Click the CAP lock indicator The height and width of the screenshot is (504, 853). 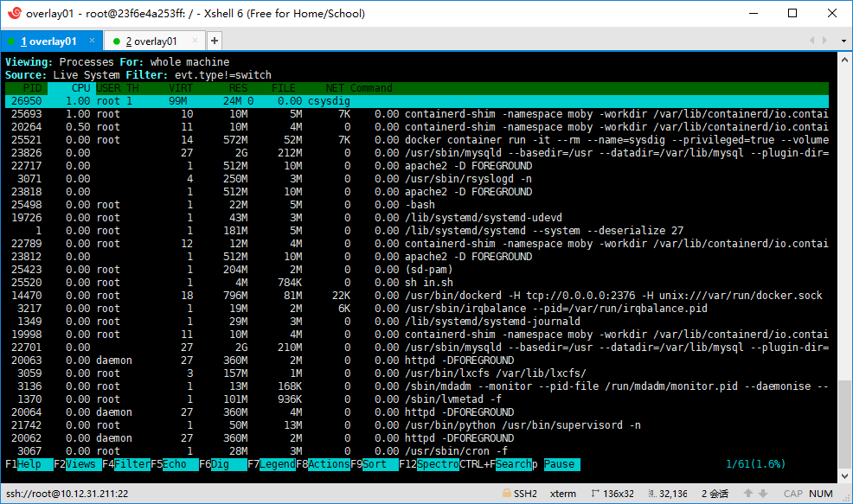(x=792, y=494)
